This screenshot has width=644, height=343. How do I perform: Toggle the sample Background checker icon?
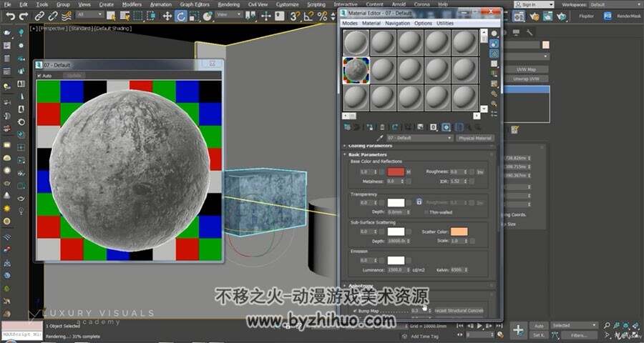point(494,54)
